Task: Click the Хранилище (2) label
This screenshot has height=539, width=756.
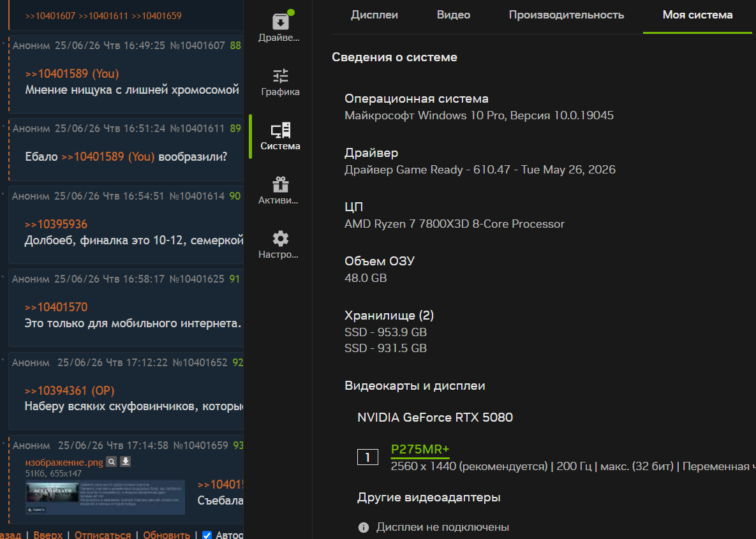Action: (389, 315)
